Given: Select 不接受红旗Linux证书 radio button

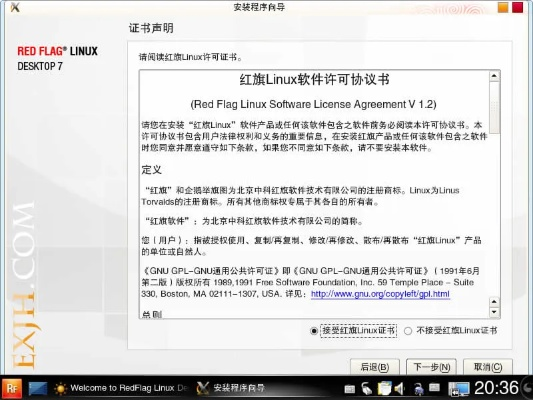Looking at the screenshot, I should [x=408, y=331].
